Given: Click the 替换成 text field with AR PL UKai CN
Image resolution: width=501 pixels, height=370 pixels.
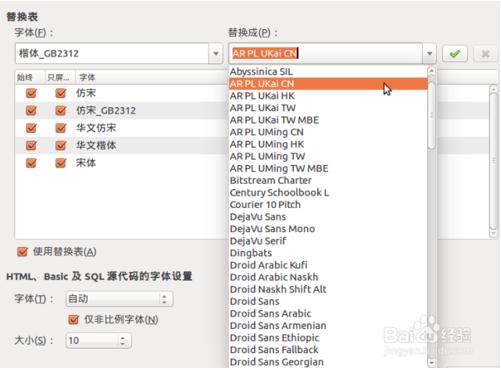Looking at the screenshot, I should pos(326,53).
